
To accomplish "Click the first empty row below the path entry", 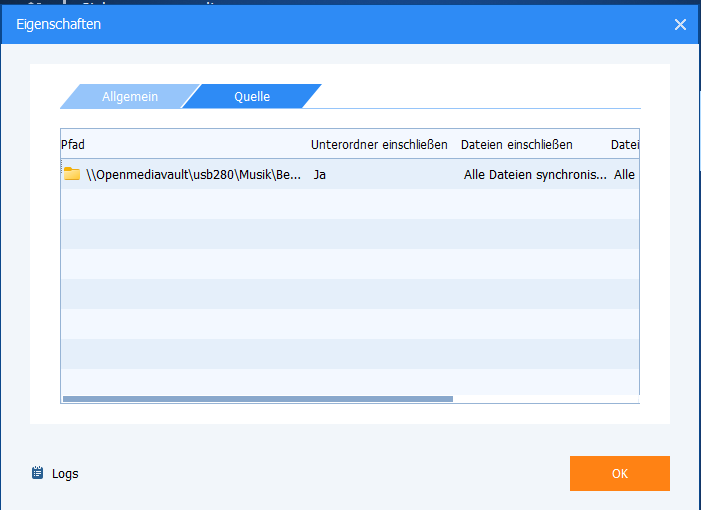I will pyautogui.click(x=350, y=204).
